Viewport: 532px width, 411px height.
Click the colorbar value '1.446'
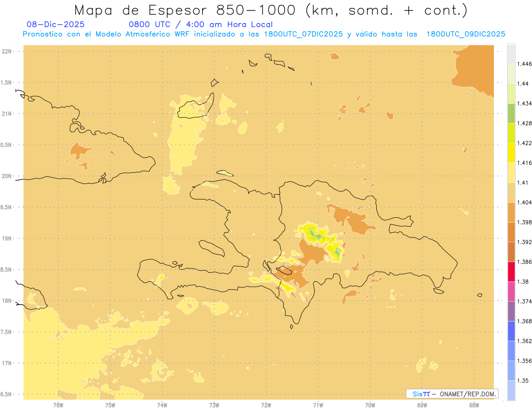524,64
